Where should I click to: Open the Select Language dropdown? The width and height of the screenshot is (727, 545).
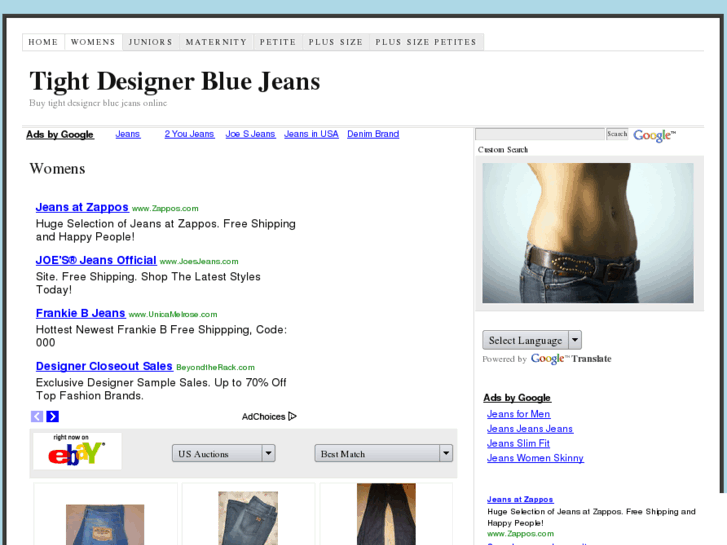(x=532, y=340)
